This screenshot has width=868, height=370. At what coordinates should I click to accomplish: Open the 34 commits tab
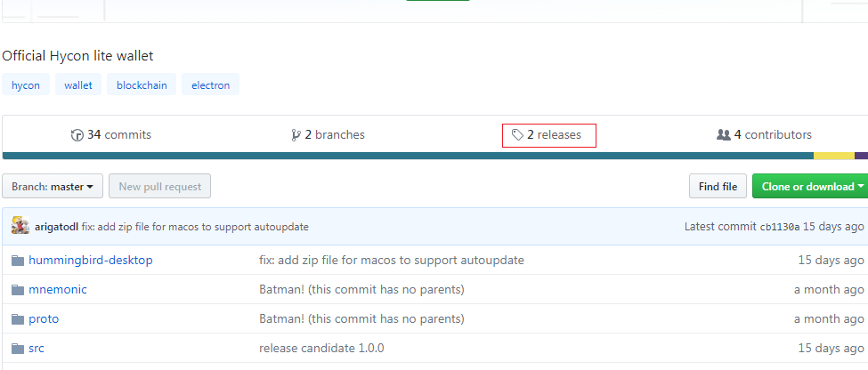coord(111,135)
